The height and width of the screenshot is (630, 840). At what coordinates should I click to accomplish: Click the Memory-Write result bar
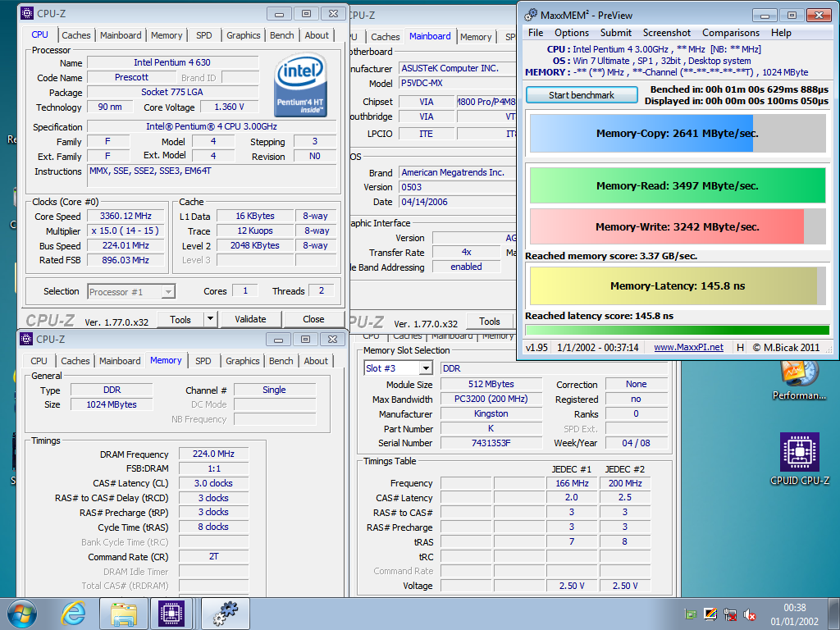(678, 226)
